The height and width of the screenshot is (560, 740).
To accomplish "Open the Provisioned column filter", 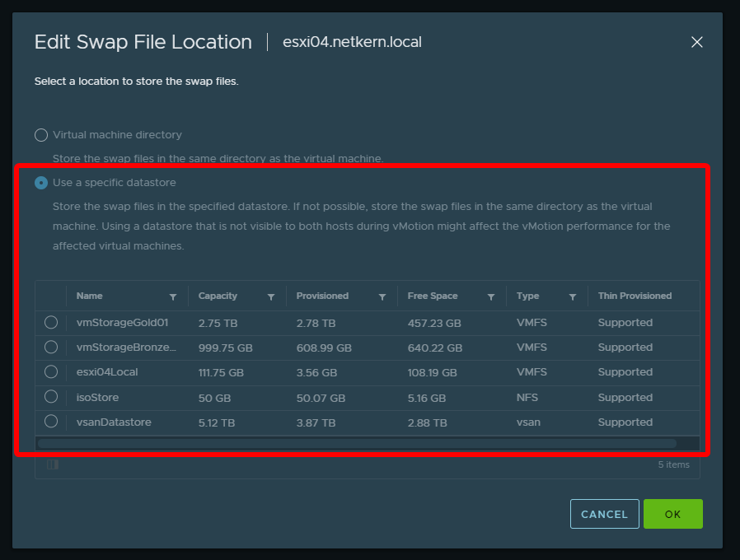I will (382, 296).
